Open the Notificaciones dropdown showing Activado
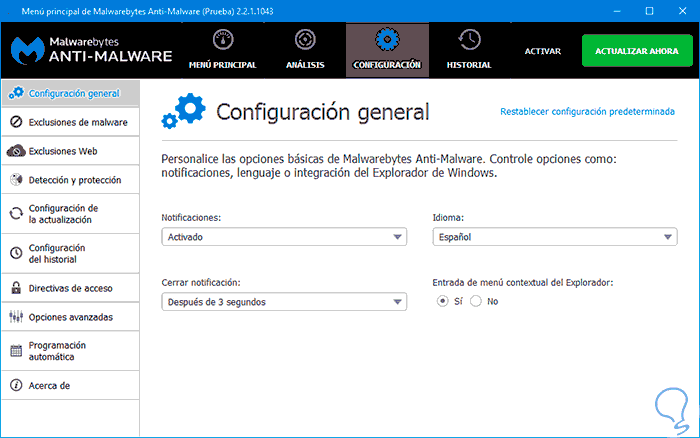Screen dimensions: 700x438 pyautogui.click(x=284, y=237)
